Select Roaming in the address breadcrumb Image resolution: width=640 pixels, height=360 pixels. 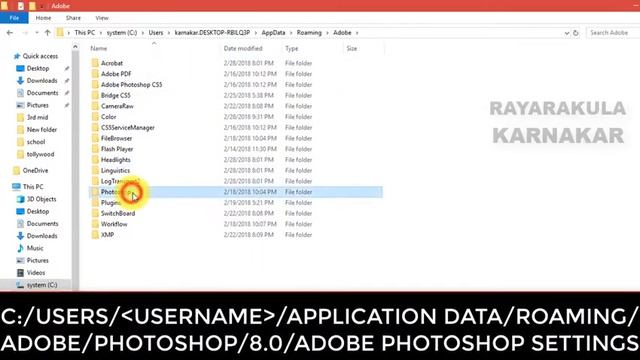pos(309,33)
